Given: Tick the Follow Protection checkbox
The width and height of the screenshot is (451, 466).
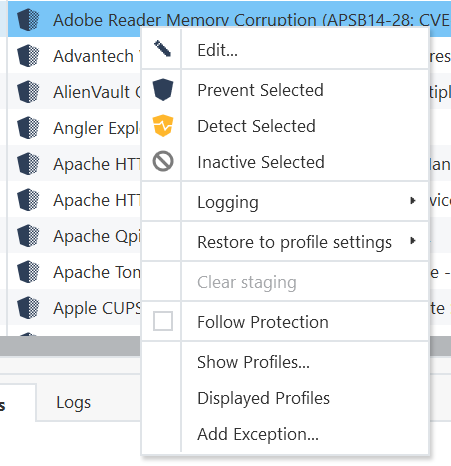Looking at the screenshot, I should coord(163,321).
